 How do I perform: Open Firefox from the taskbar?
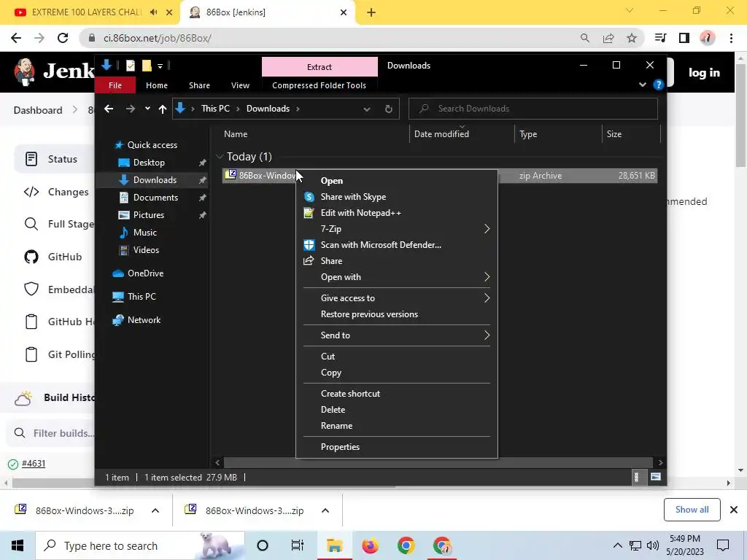point(370,545)
